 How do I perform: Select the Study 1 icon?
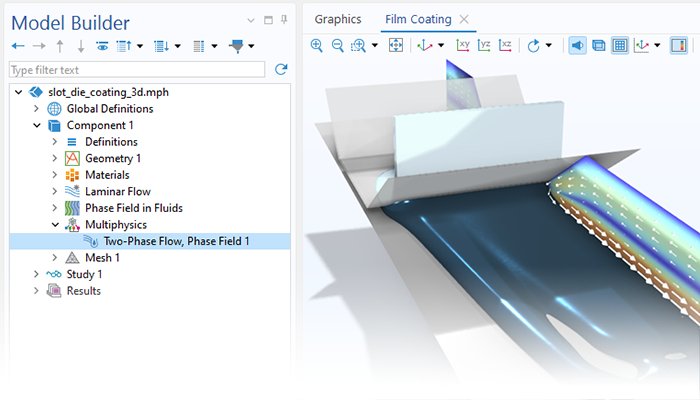coord(54,274)
